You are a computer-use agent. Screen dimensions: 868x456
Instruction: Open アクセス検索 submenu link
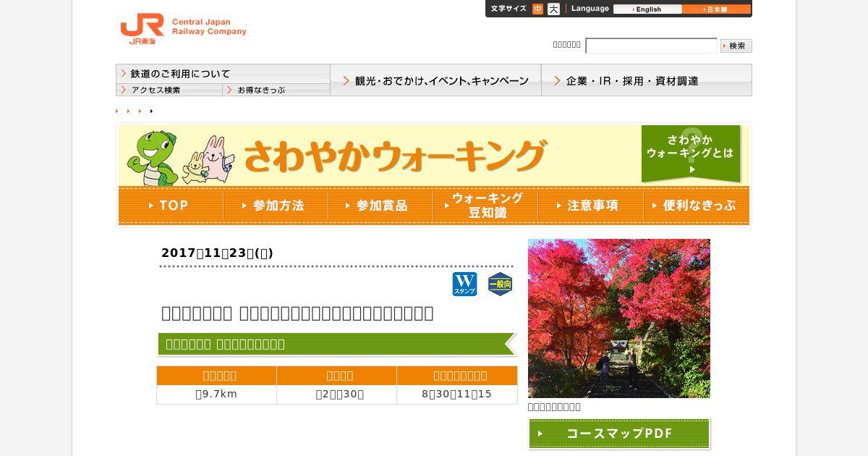pos(169,90)
